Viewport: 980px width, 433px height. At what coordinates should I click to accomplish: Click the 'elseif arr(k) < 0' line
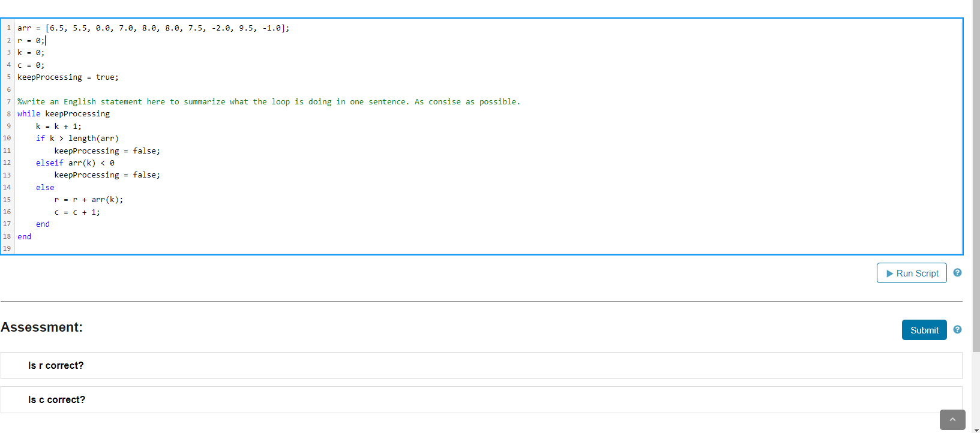75,163
